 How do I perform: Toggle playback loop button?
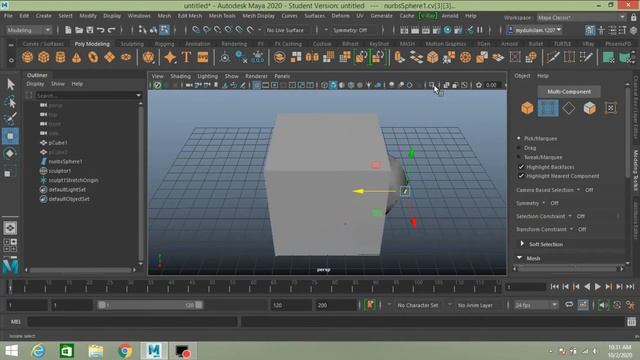pyautogui.click(x=569, y=305)
